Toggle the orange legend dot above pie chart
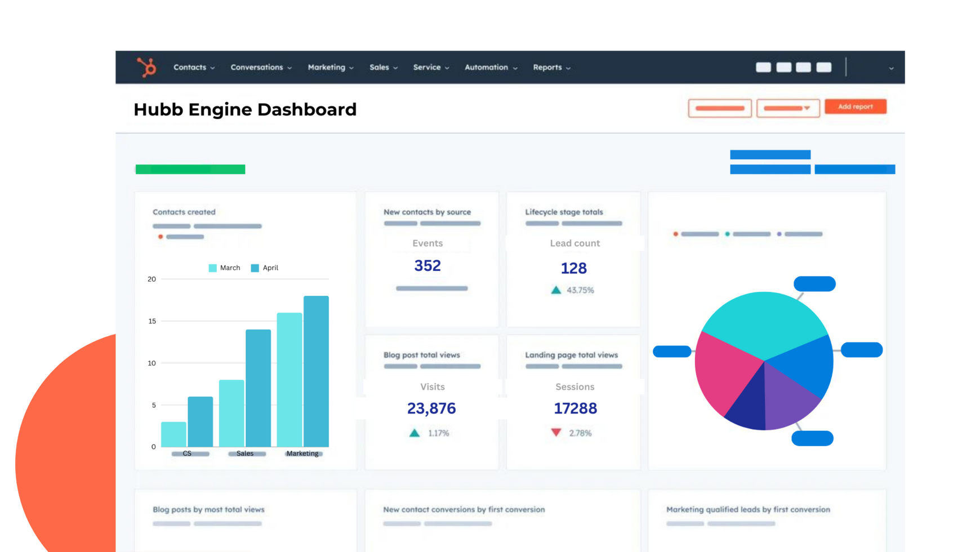This screenshot has width=980, height=552. [x=675, y=234]
